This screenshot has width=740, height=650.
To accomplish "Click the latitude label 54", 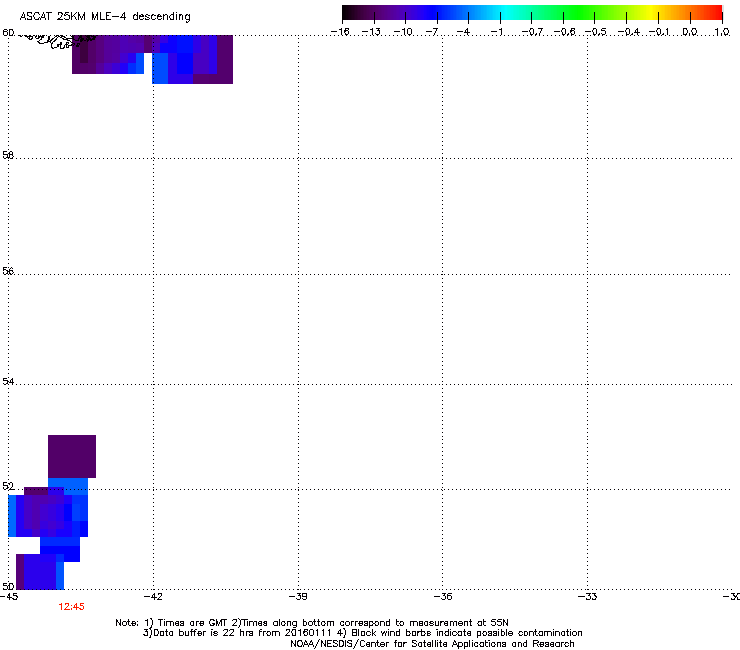I will (8, 381).
